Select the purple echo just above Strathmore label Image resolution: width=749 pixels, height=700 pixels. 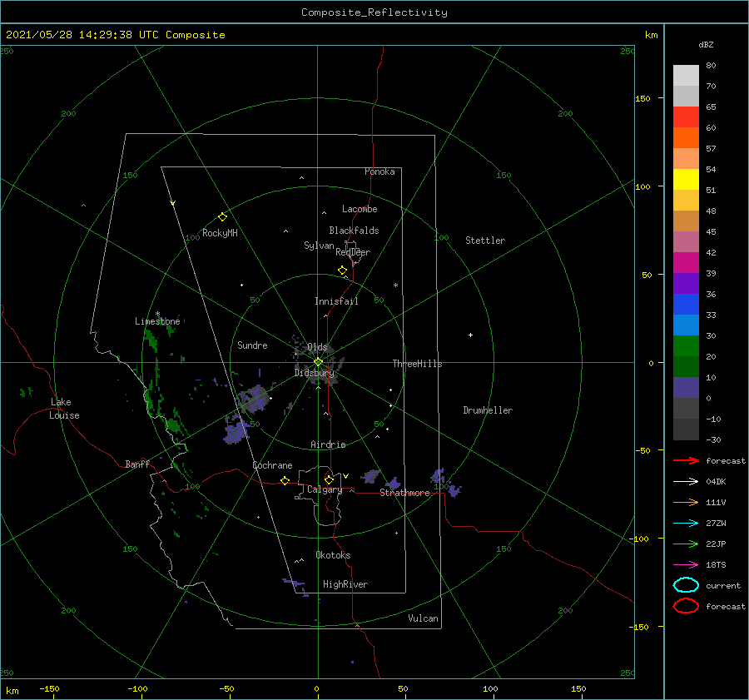point(394,483)
